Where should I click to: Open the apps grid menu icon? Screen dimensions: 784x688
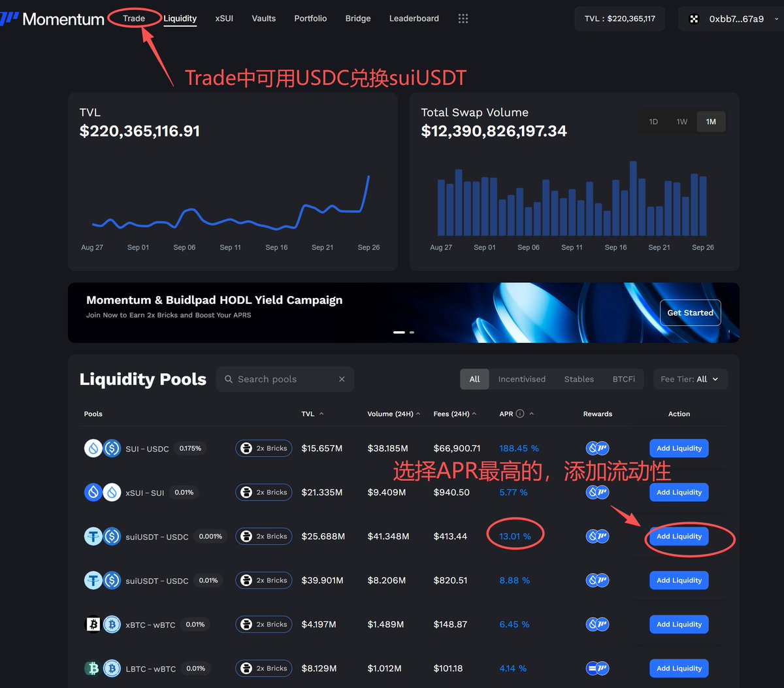click(x=463, y=18)
